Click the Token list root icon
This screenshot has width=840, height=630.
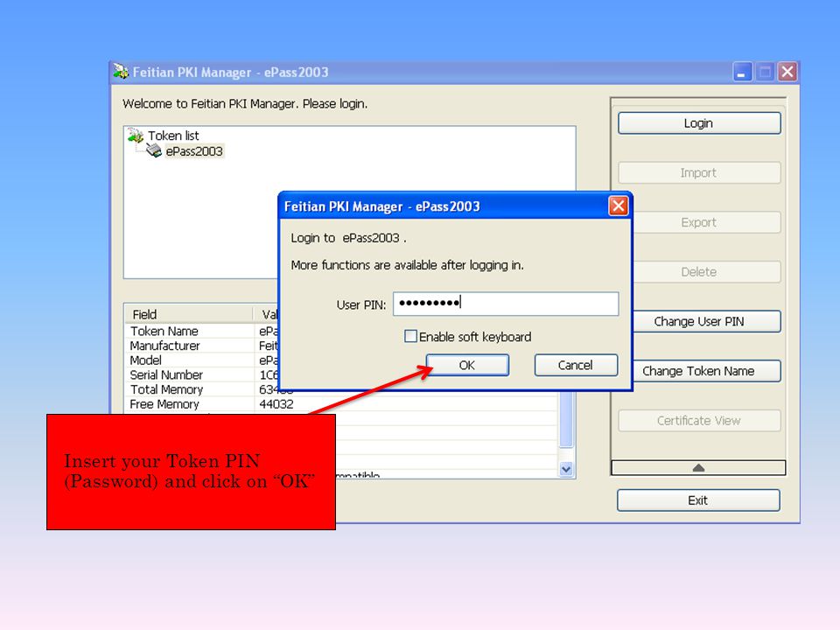tap(136, 136)
